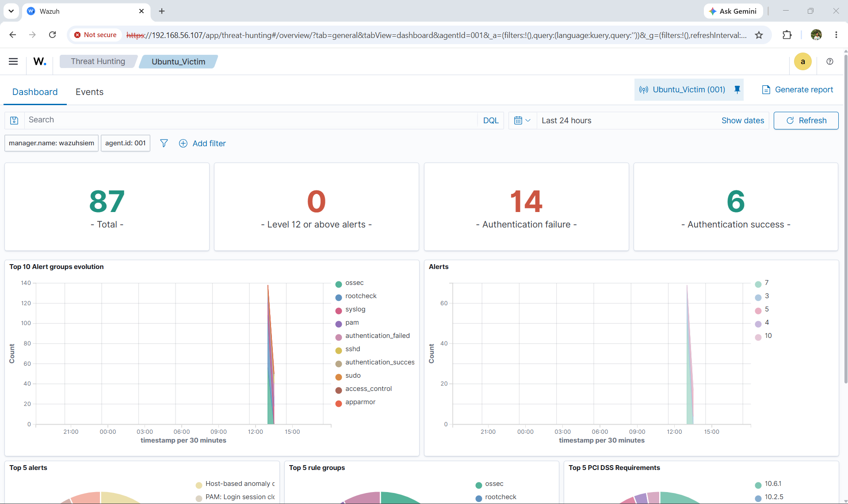Open the Chrome profile avatar
Viewport: 848px width, 504px height.
click(x=816, y=35)
